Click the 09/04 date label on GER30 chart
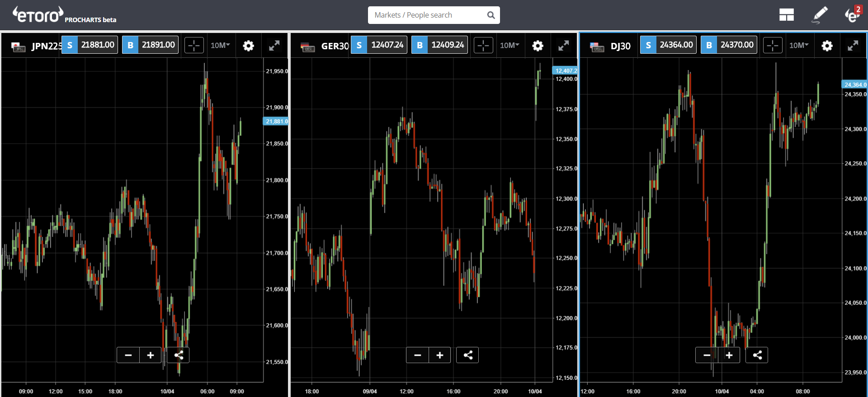The height and width of the screenshot is (397, 868). [370, 391]
